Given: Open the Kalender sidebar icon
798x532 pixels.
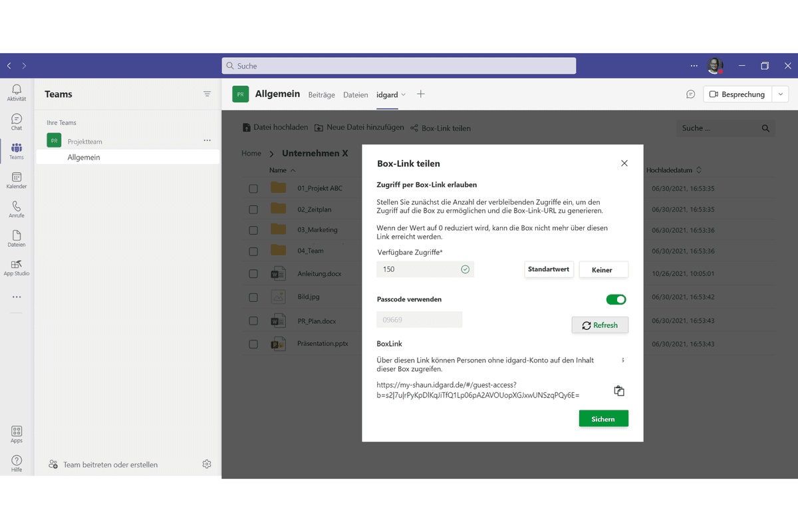Looking at the screenshot, I should [x=17, y=180].
